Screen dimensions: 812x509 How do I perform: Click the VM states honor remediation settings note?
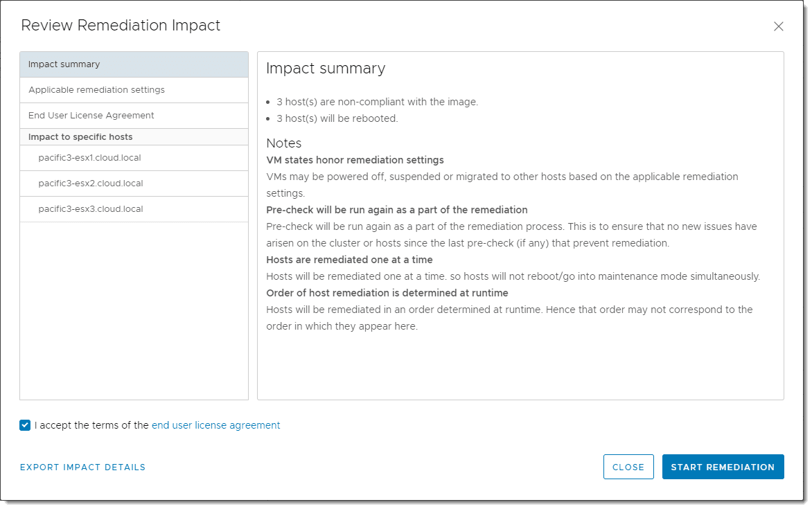[x=355, y=160]
